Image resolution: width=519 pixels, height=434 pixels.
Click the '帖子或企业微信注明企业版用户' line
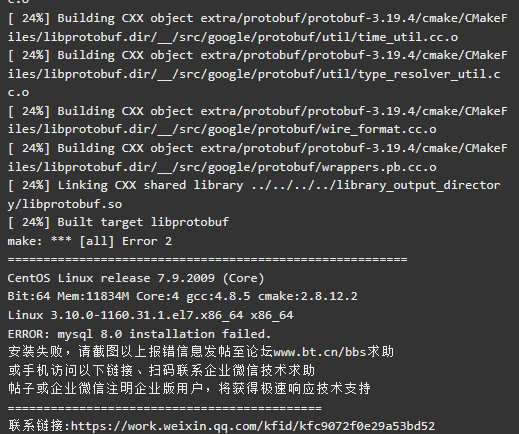tap(189, 389)
